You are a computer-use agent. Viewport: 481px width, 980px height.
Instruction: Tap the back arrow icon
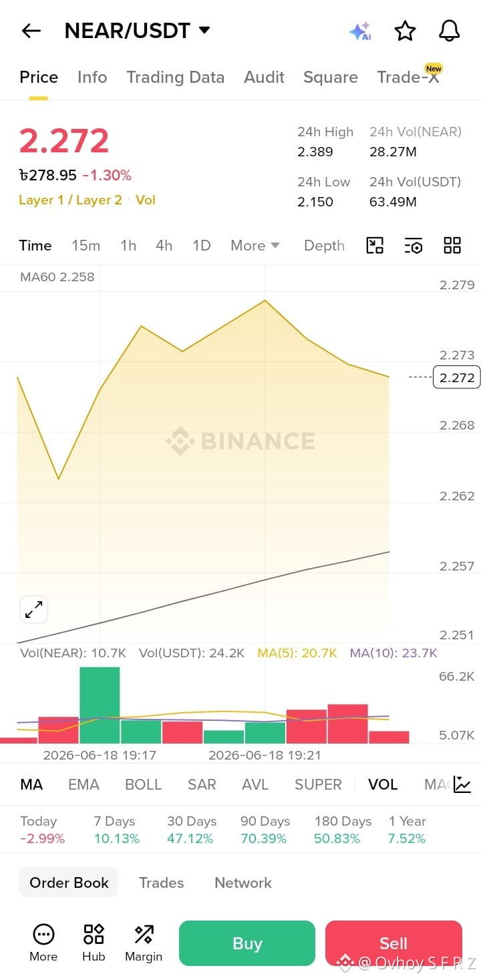pos(31,31)
